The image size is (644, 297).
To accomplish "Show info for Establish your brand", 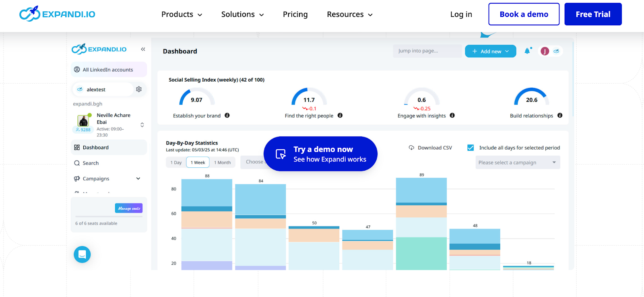I will [227, 115].
